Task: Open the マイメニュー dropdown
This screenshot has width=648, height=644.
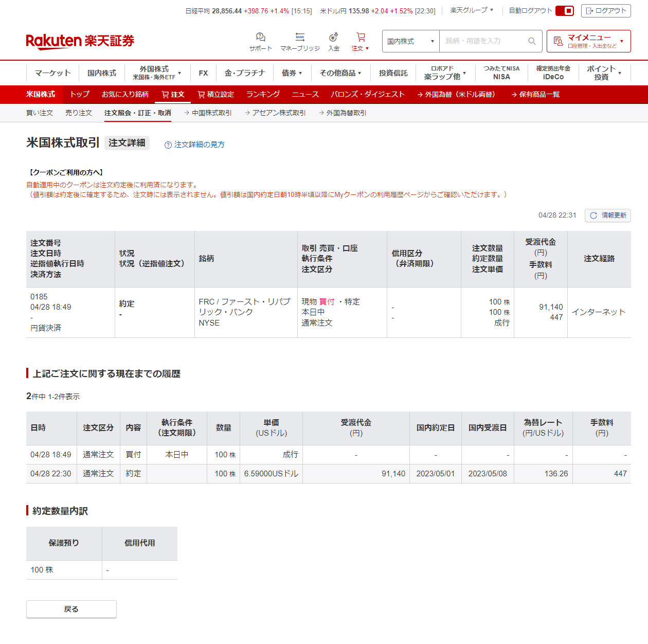Action: [588, 41]
